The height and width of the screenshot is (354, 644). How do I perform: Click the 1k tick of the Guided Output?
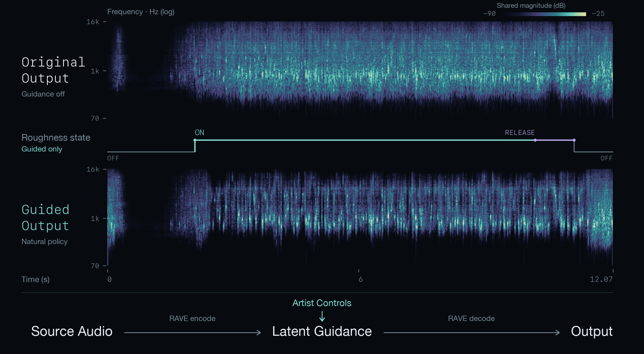tap(95, 219)
